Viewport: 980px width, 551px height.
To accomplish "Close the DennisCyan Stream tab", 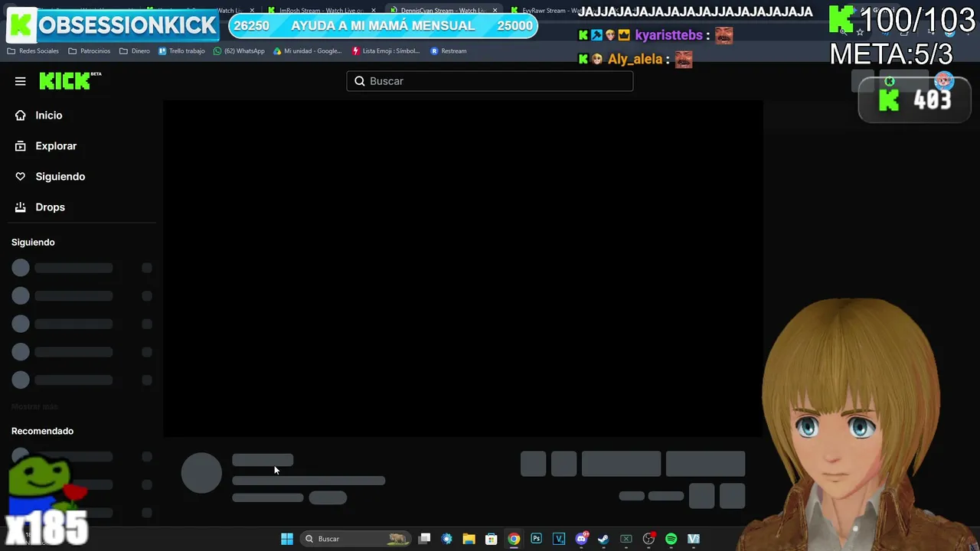I will click(x=495, y=11).
